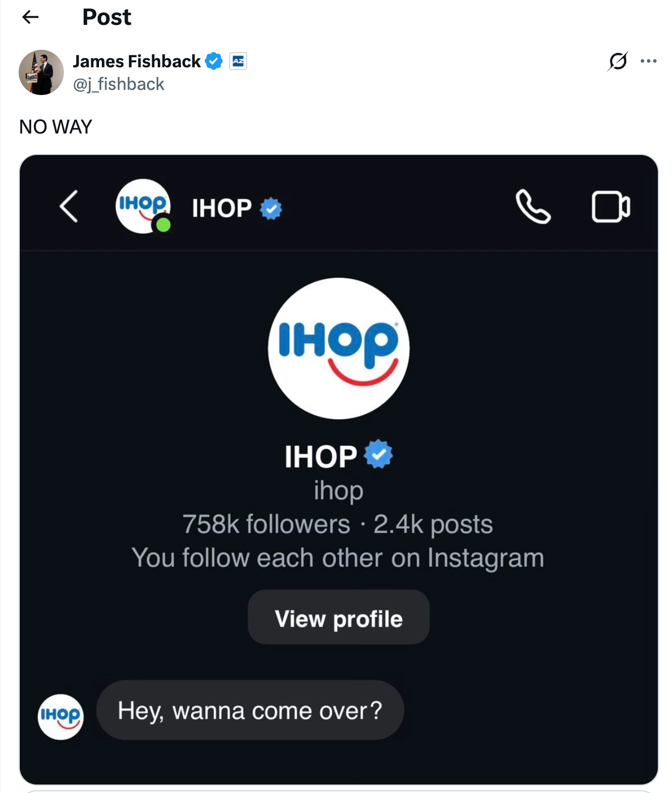Viewport: 672px width, 793px height.
Task: Click the IHOP header name to open chat details
Action: coord(221,208)
